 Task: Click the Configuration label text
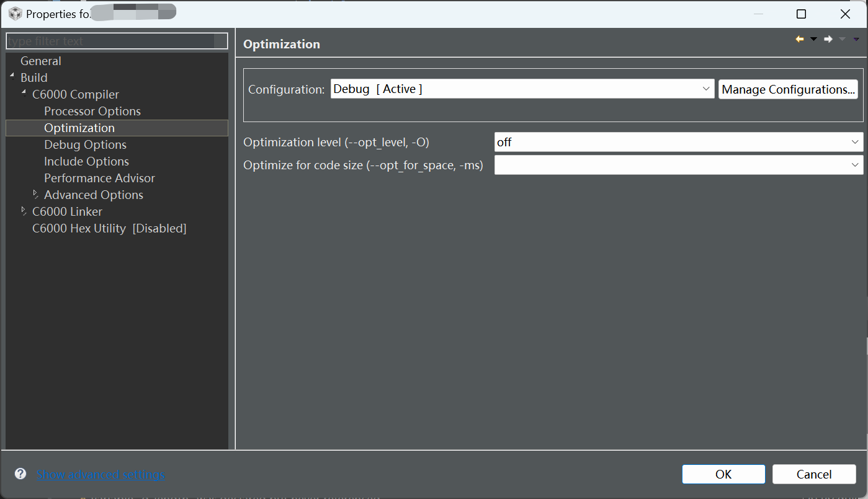pos(286,89)
